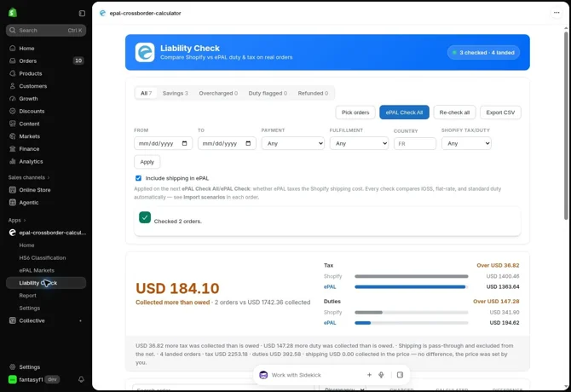This screenshot has width=571, height=392.
Task: Open Liability Check in the app submenu
Action: 46,283
